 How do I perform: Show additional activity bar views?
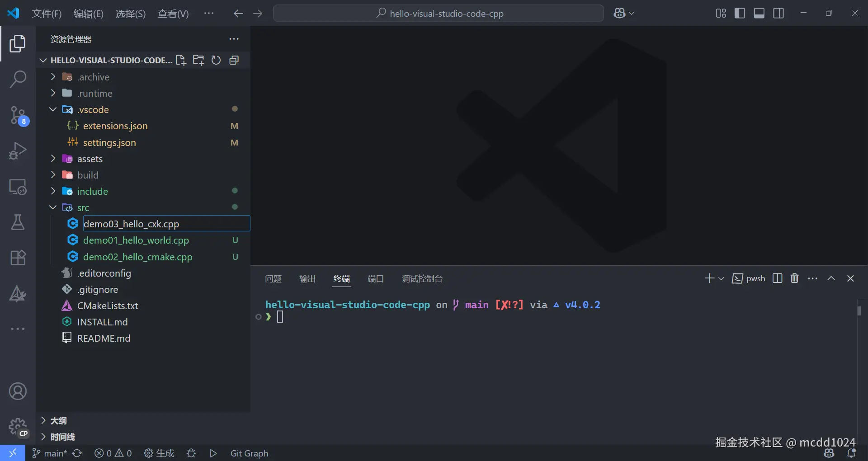[18, 329]
